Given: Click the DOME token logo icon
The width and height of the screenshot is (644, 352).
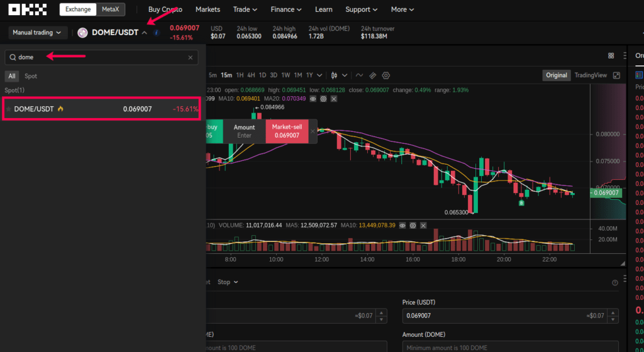Looking at the screenshot, I should pyautogui.click(x=82, y=33).
